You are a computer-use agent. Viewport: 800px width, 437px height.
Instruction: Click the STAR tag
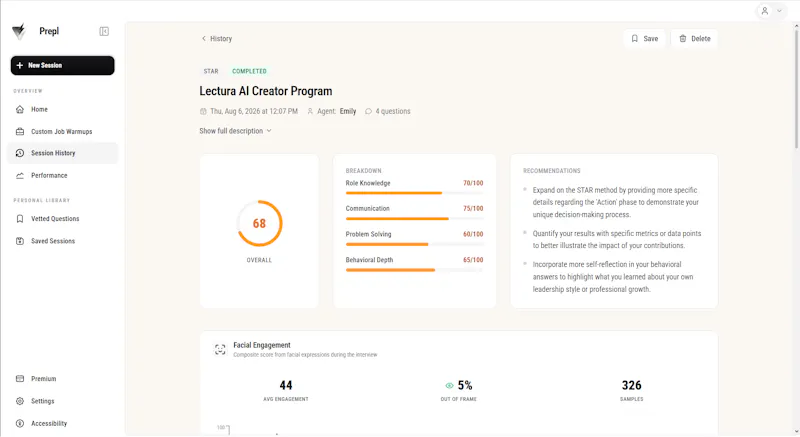tap(211, 71)
